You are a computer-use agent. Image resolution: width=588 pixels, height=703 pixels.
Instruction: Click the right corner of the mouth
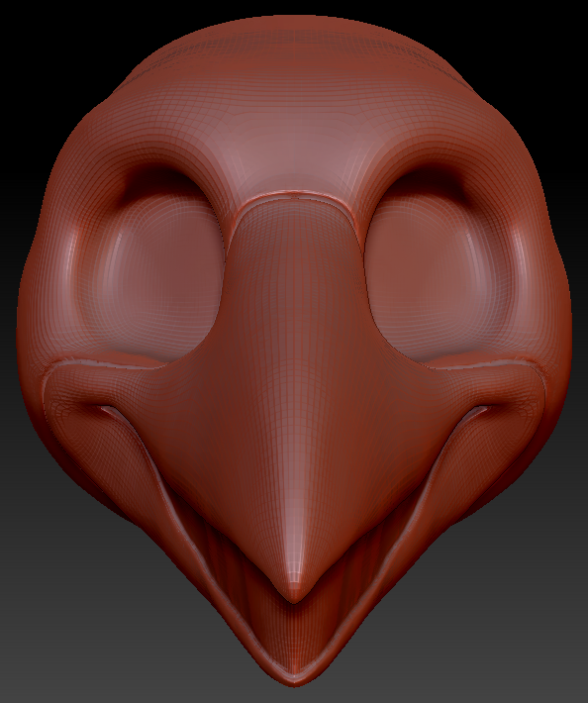point(486,408)
